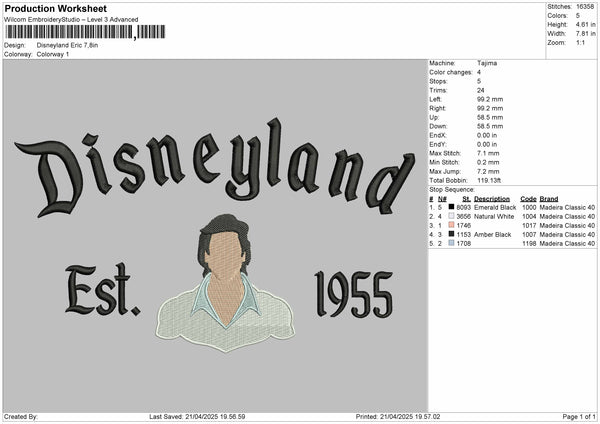The width and height of the screenshot is (600, 424).
Task: Click the 'St.' column header
Action: point(466,199)
